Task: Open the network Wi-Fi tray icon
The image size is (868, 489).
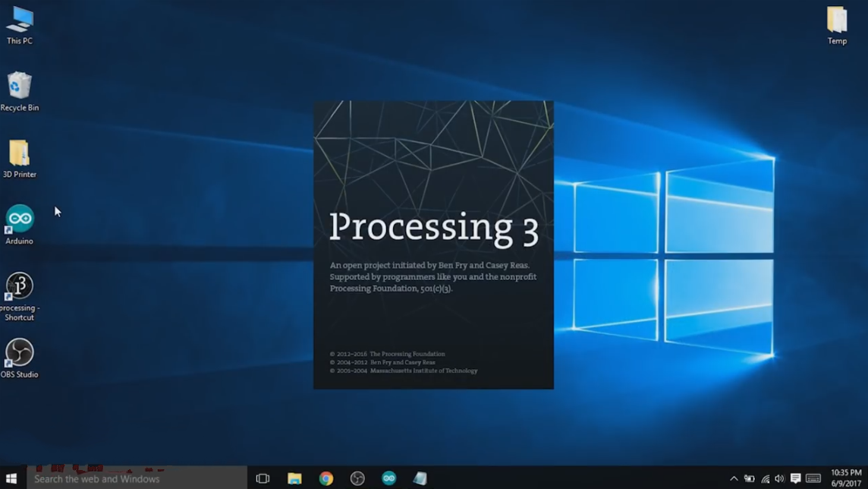Action: coord(765,478)
